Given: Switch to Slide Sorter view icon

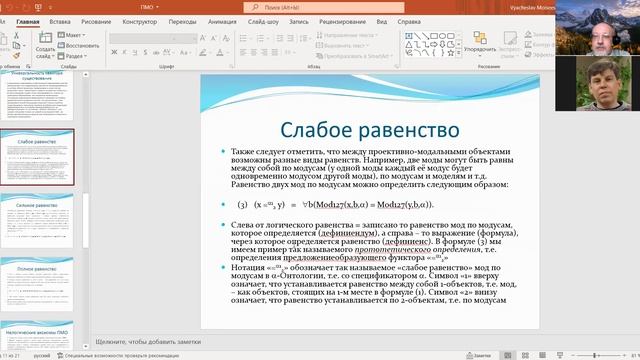Looking at the screenshot, I should pyautogui.click(x=525, y=356).
